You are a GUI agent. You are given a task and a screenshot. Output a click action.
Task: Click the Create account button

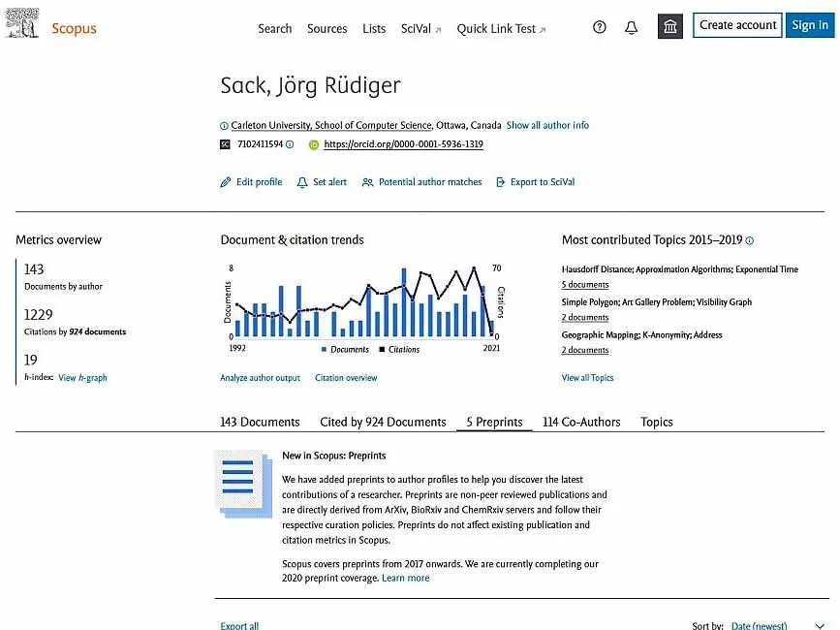(737, 25)
